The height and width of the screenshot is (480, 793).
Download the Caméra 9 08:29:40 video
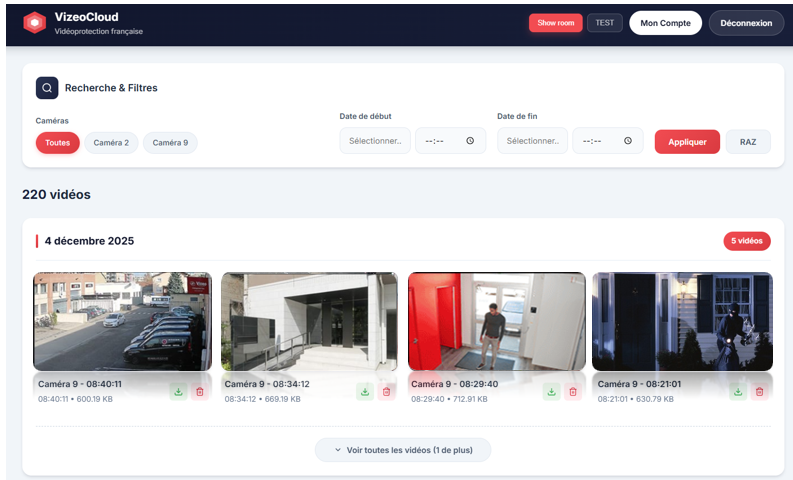(x=551, y=391)
